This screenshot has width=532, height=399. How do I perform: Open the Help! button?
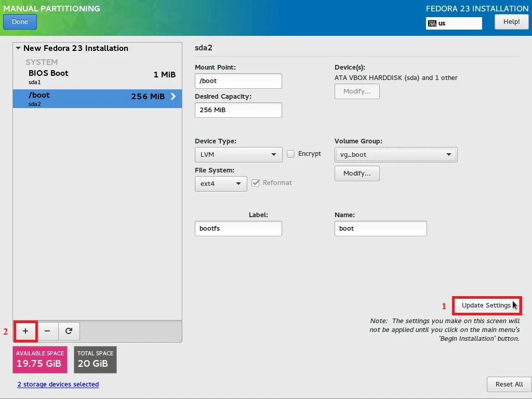[x=511, y=22]
